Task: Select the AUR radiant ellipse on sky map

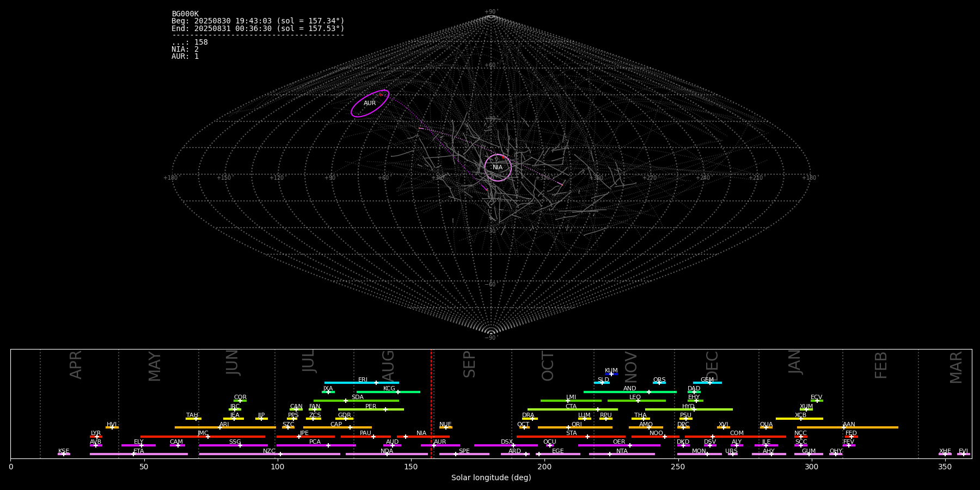Action: point(370,103)
